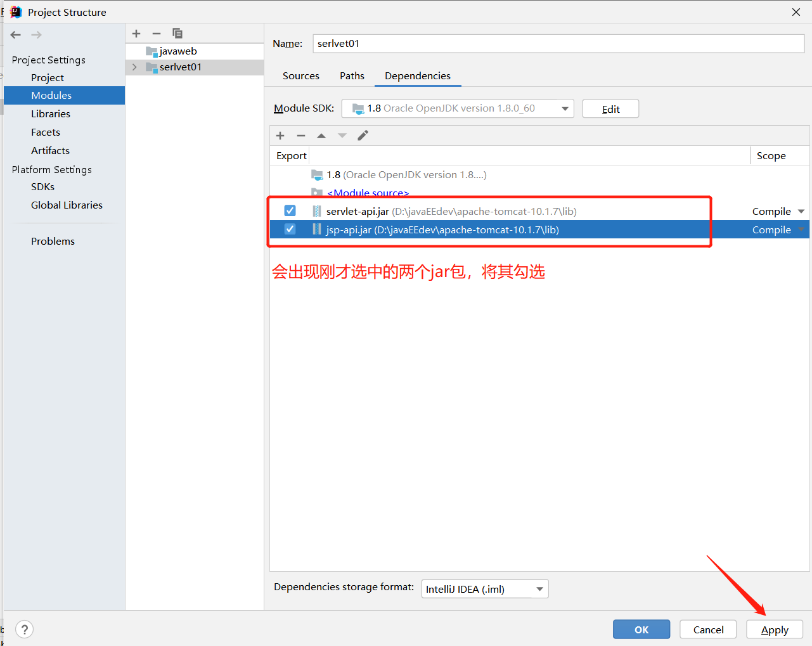
Task: Click the Module source link
Action: [x=368, y=193]
